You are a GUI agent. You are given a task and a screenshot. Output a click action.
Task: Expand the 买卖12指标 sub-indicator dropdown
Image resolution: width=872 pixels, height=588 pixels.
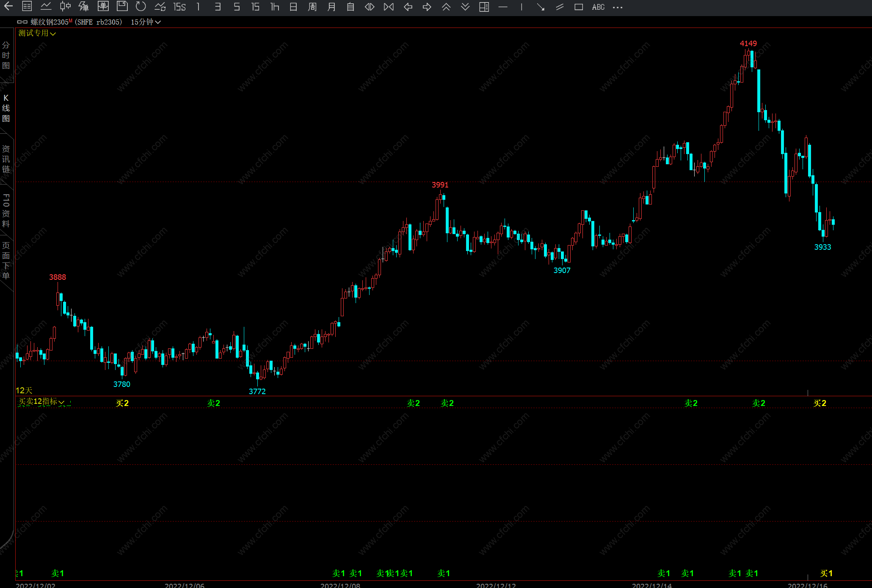pyautogui.click(x=61, y=402)
